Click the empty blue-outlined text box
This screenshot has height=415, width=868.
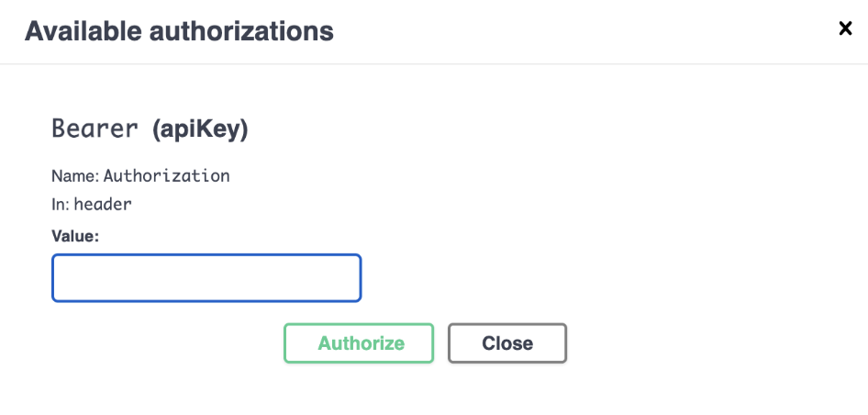206,278
